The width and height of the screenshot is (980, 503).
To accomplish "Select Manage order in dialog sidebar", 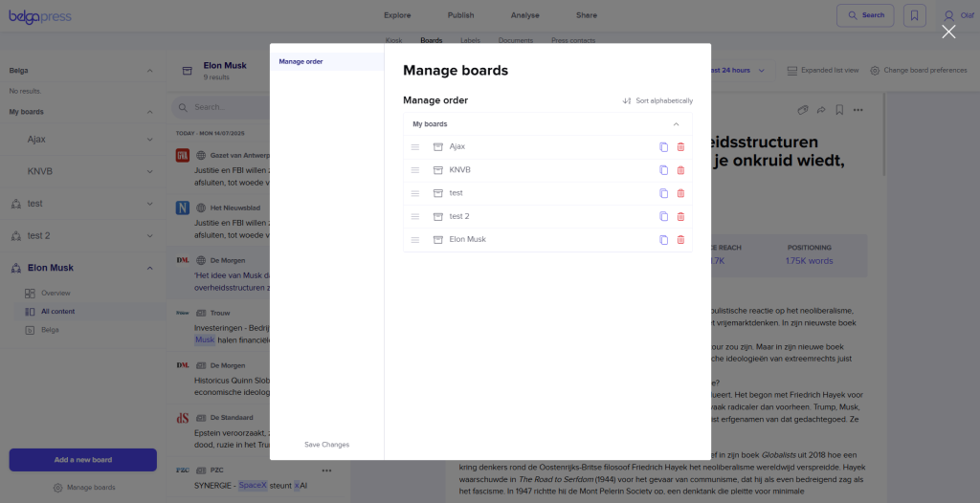I will [301, 61].
